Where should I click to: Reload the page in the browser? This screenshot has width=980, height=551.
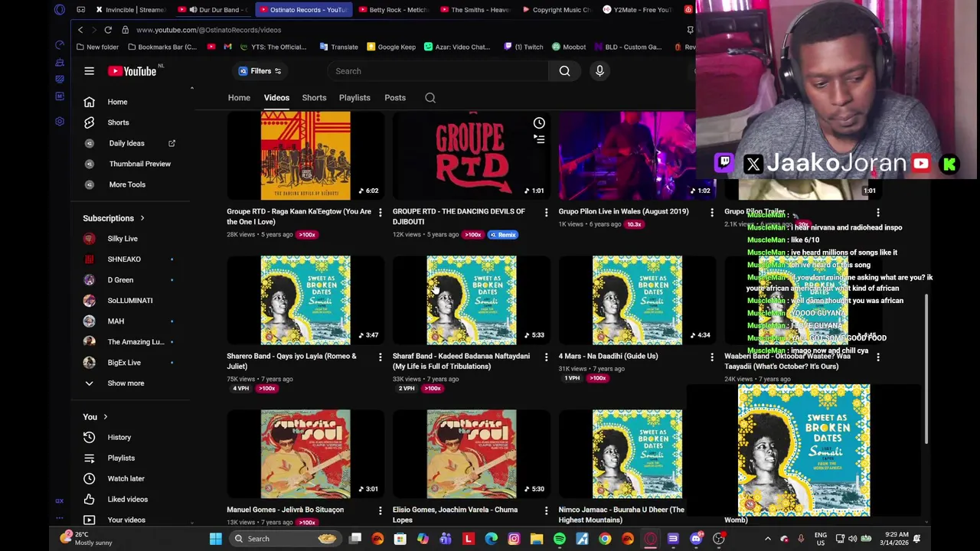pyautogui.click(x=108, y=30)
